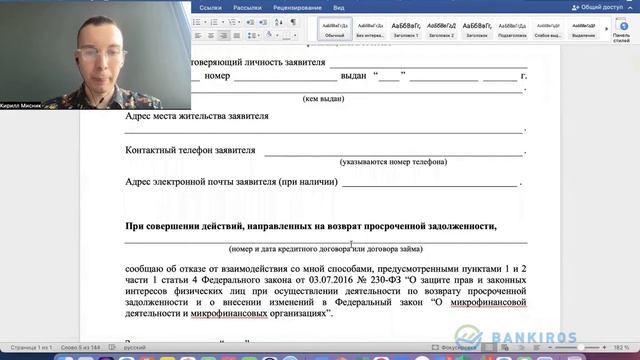Apply multilevel list formatting

click(x=232, y=22)
